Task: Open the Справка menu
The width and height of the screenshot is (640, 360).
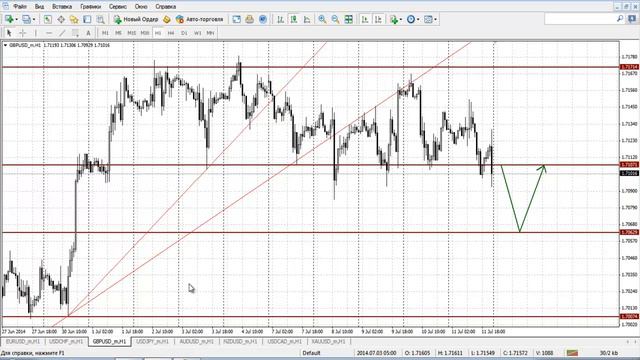Action: [x=166, y=7]
